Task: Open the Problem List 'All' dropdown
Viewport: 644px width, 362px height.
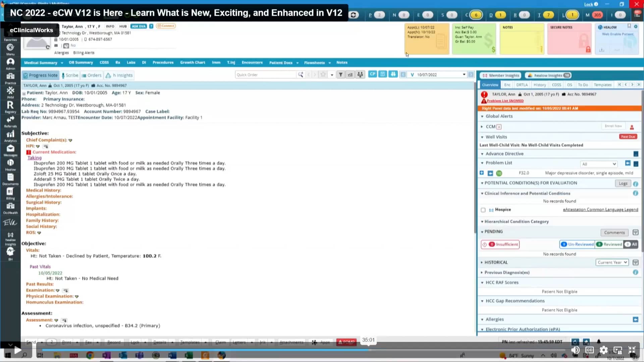Action: click(x=599, y=164)
